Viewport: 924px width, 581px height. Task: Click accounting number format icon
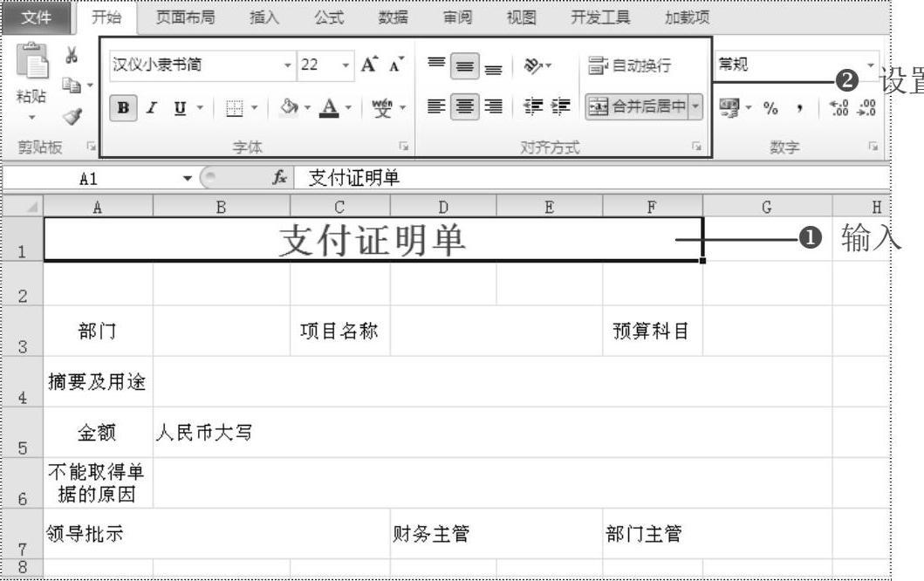[x=729, y=108]
